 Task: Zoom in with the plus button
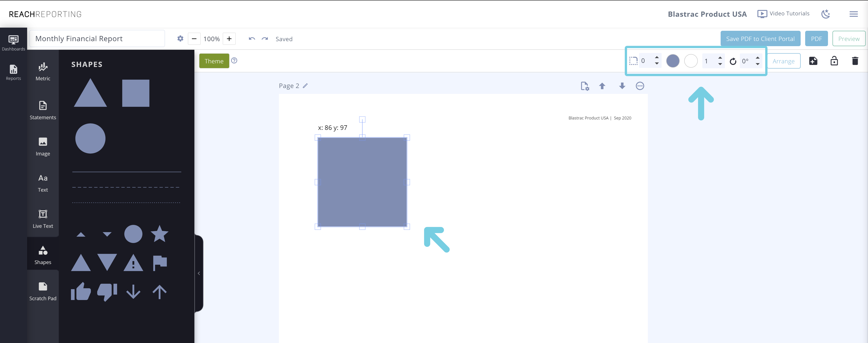coord(229,39)
